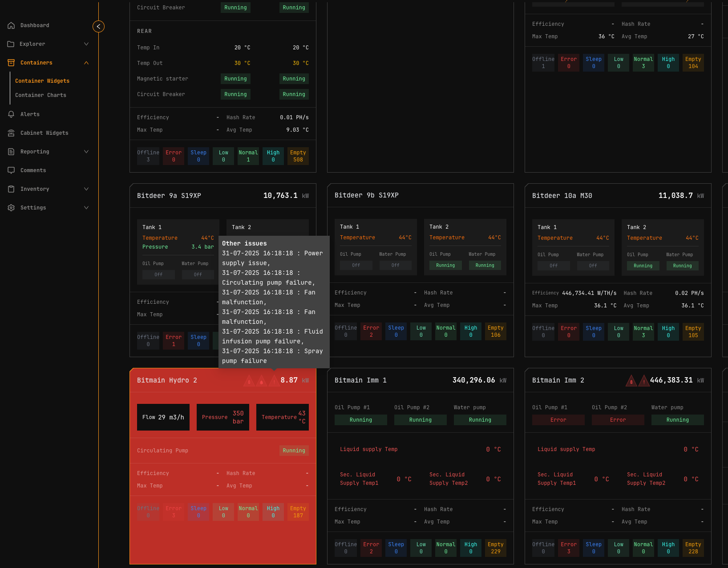Toggle Tank 2 Water Pump on Bitdeer 10a M30
The height and width of the screenshot is (568, 728).
coord(682,266)
